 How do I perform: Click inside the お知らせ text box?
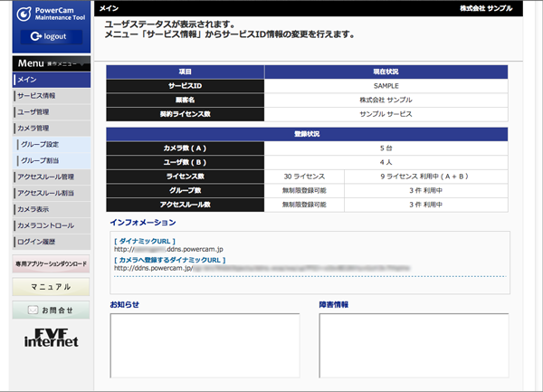204,345
